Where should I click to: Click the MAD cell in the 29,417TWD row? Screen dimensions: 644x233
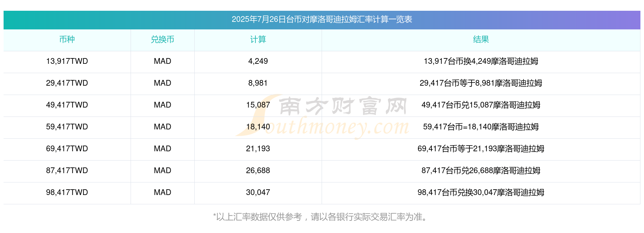pyautogui.click(x=162, y=83)
